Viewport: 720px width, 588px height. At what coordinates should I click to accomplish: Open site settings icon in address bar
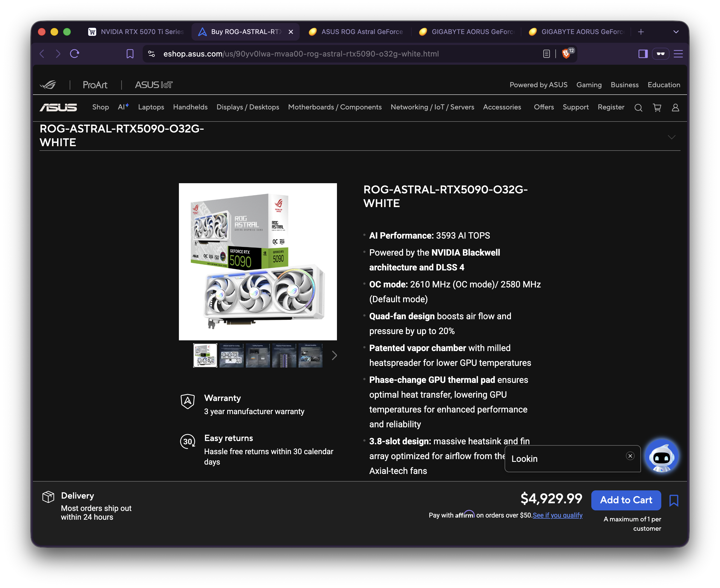pyautogui.click(x=151, y=54)
